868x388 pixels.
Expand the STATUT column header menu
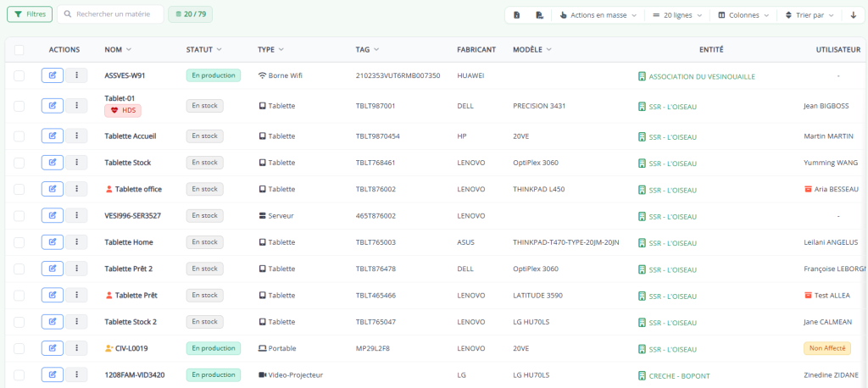[220, 50]
